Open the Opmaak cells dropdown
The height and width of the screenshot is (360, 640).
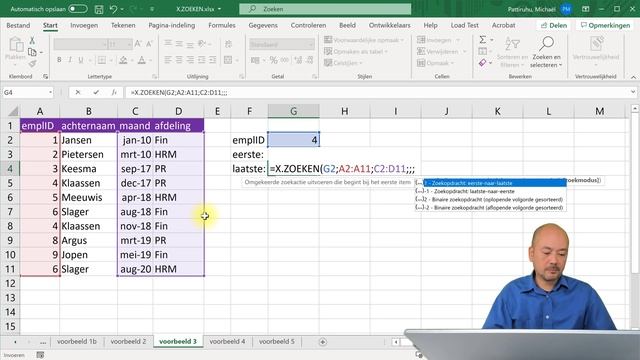(x=435, y=63)
